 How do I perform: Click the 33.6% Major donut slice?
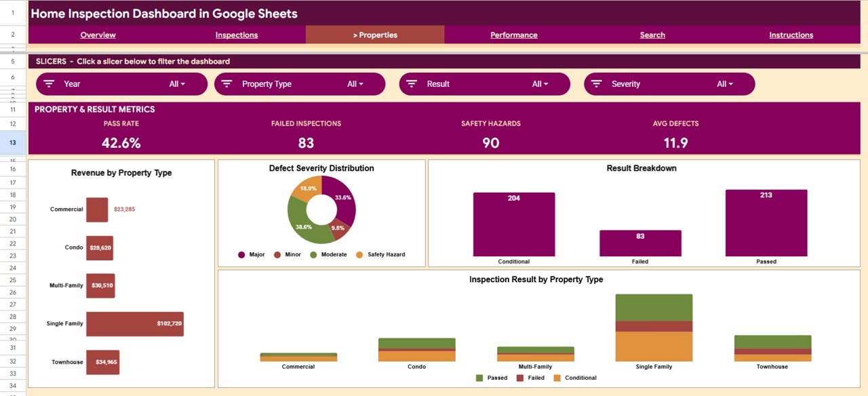pos(344,197)
